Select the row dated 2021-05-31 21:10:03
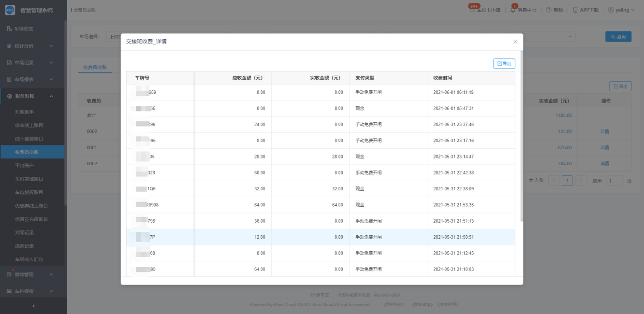Image resolution: width=644 pixels, height=314 pixels. tap(321, 269)
